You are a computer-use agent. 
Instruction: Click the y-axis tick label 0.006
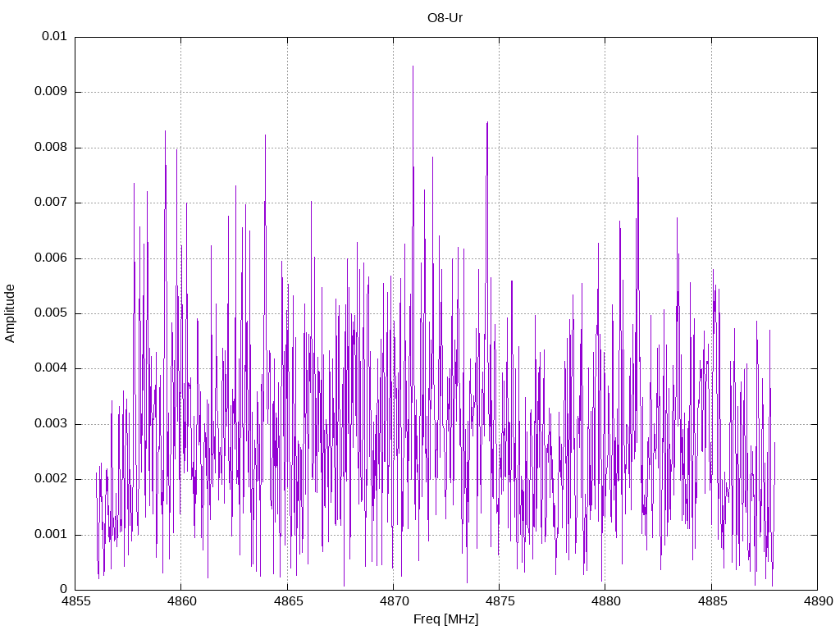[x=51, y=258]
